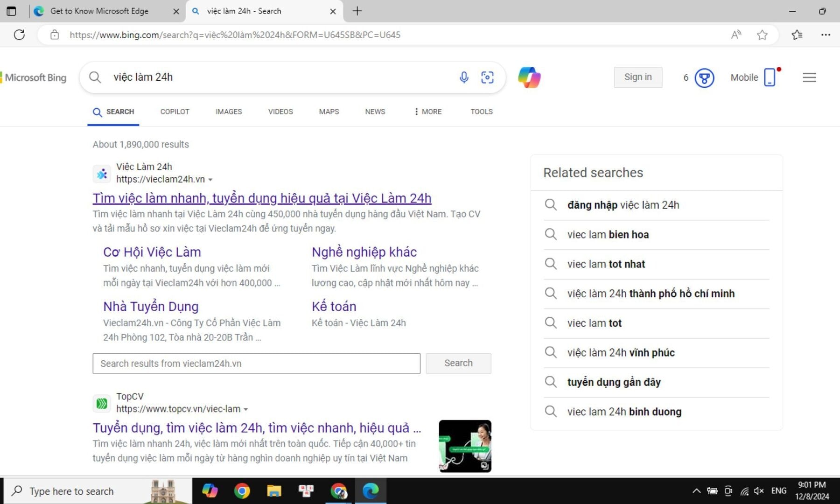This screenshot has width=840, height=504.
Task: Open Microsoft Edge taskbar icon
Action: pos(371,491)
